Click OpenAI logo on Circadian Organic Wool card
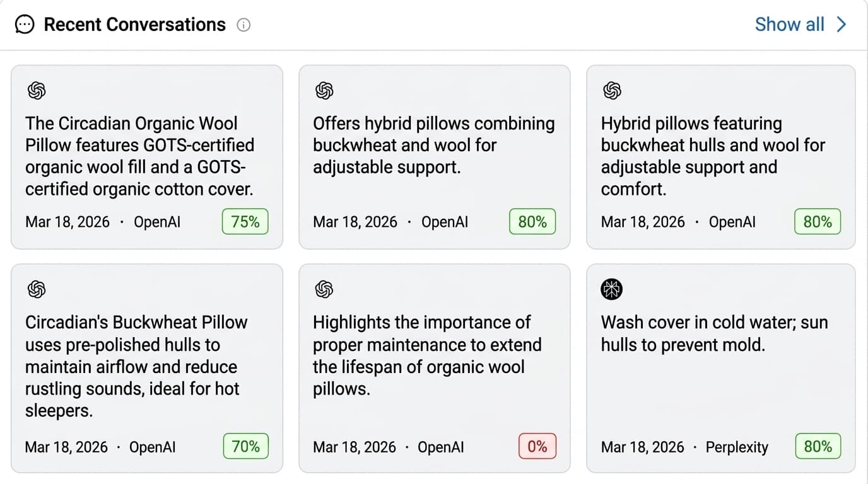The width and height of the screenshot is (868, 484). coord(37,91)
